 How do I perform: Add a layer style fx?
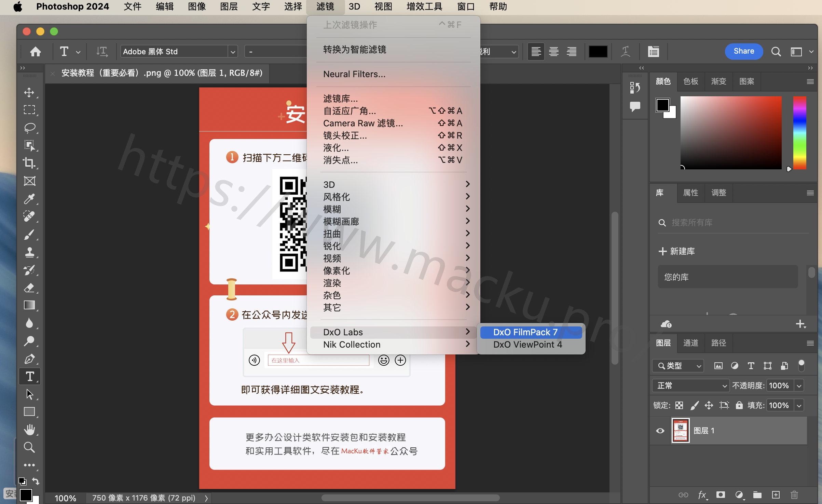click(x=702, y=495)
